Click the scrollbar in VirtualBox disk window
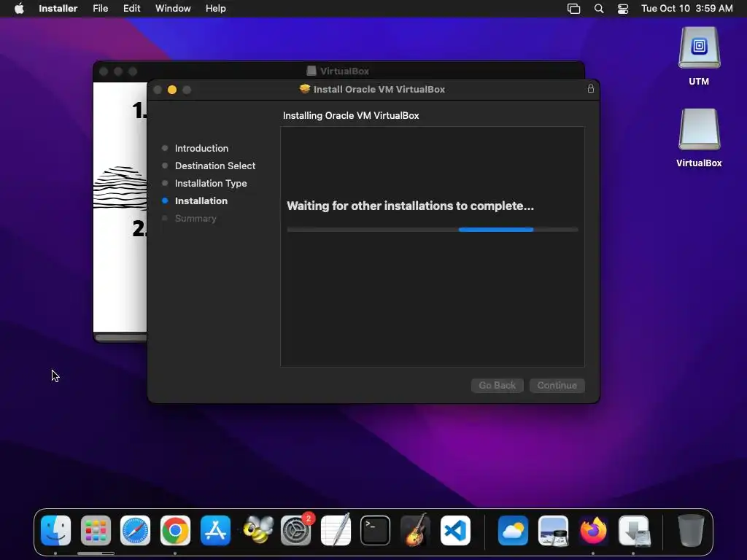 [121, 338]
